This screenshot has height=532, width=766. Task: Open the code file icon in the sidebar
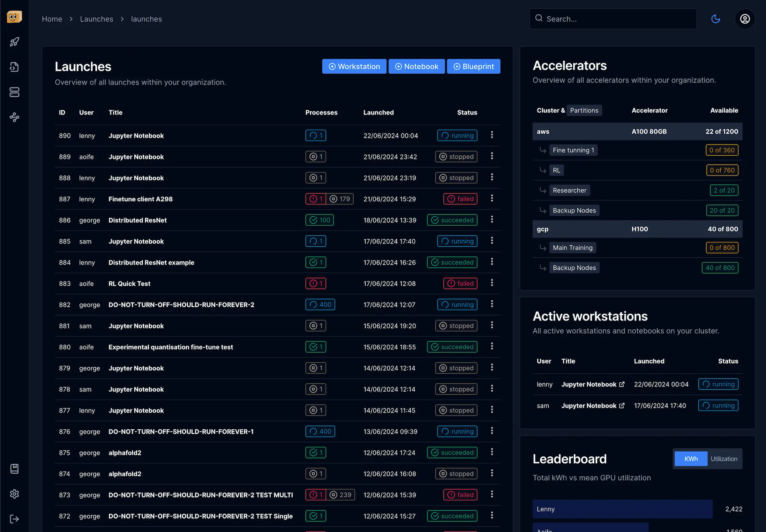(14, 67)
